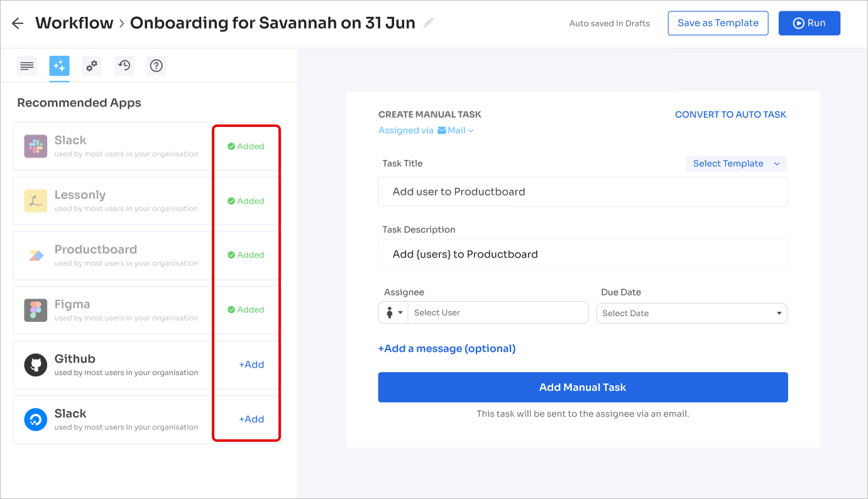This screenshot has height=499, width=868.
Task: Open the gears settings tab icon
Action: pos(92,65)
